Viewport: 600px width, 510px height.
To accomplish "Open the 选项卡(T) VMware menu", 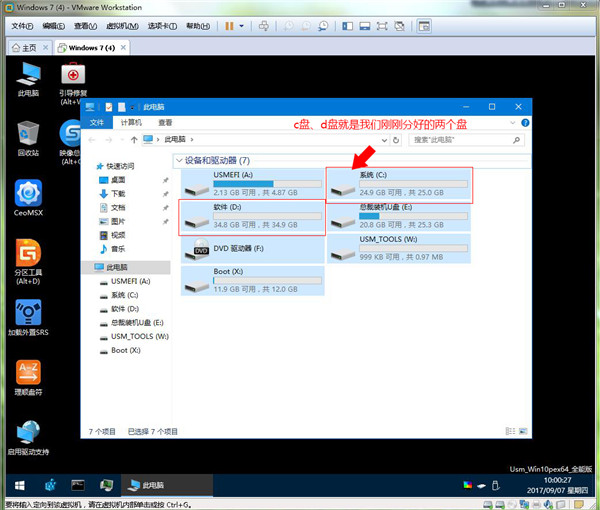I will (x=162, y=26).
